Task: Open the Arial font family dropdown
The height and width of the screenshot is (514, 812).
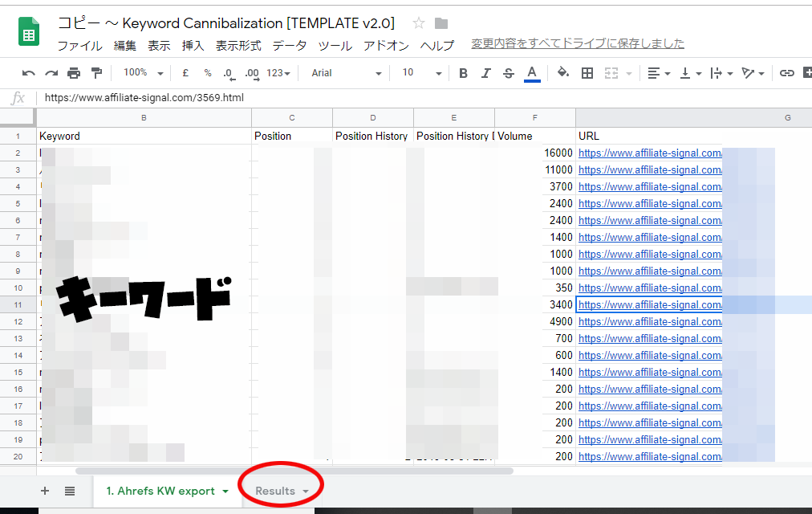Action: tap(347, 73)
